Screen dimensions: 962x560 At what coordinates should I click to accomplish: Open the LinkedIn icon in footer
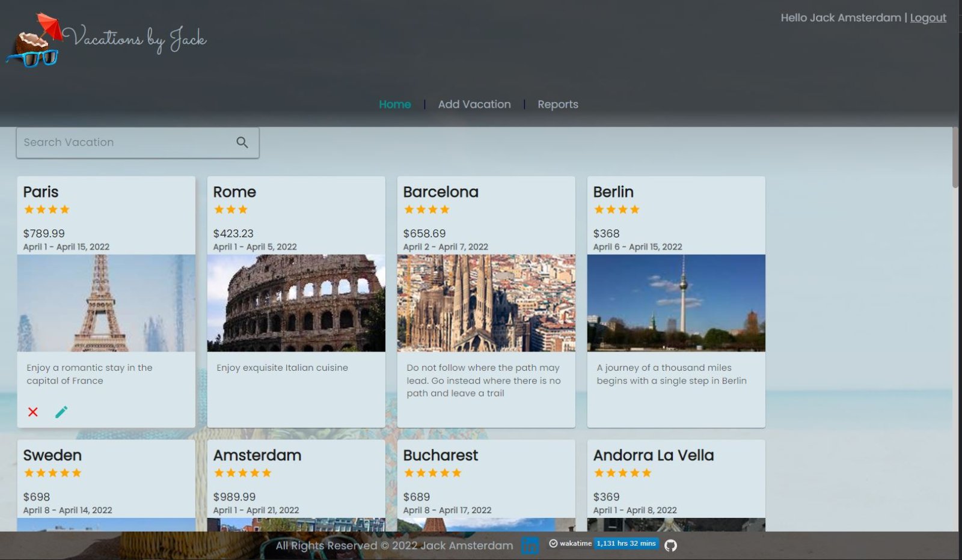(x=530, y=545)
